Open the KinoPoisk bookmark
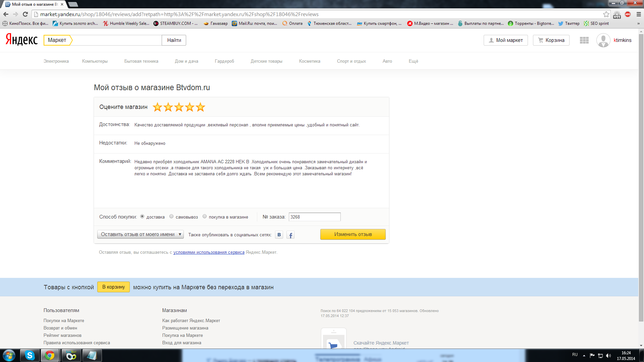The width and height of the screenshot is (644, 362). point(25,23)
